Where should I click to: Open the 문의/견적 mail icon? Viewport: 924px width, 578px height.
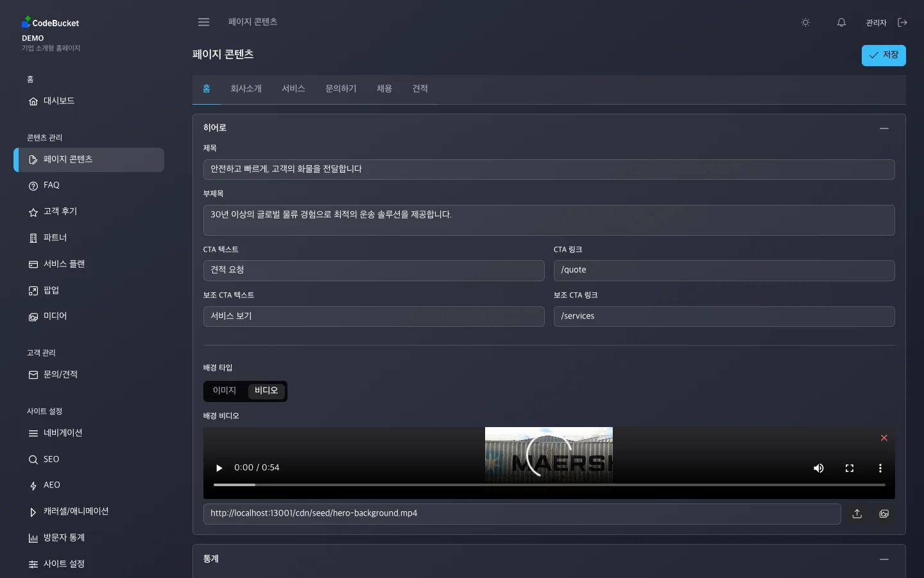[x=33, y=375]
